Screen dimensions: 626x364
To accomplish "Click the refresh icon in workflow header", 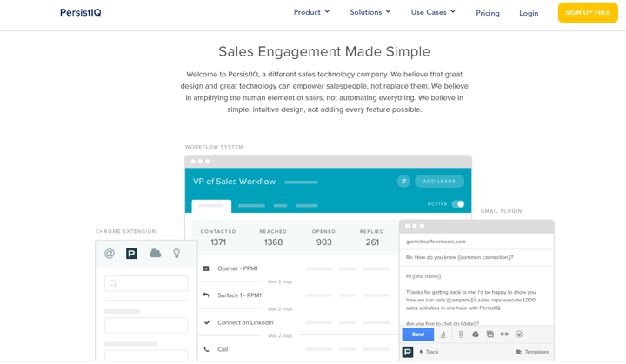I will coord(403,182).
